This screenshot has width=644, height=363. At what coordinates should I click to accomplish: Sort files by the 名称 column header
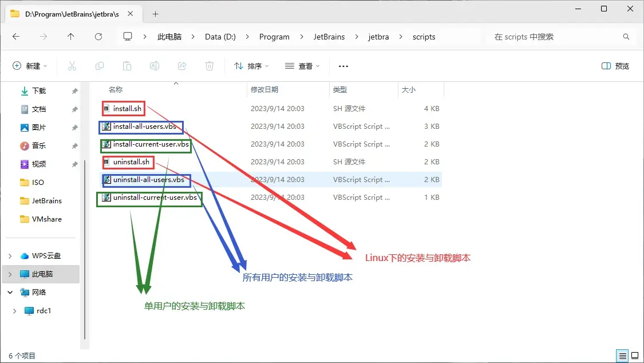click(x=116, y=89)
